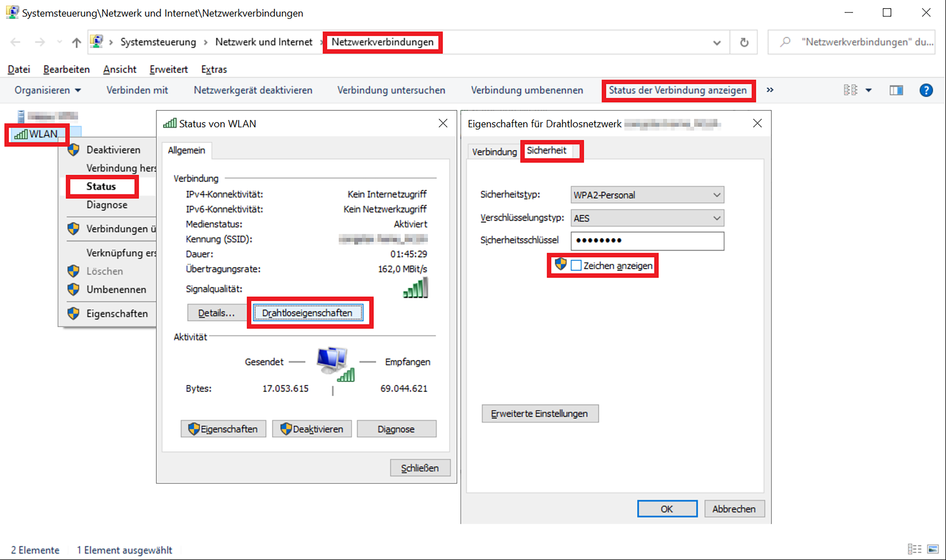Screen dimensions: 946x560
Task: Expand the Verschlüsselungstyp AES dropdown
Action: [647, 218]
